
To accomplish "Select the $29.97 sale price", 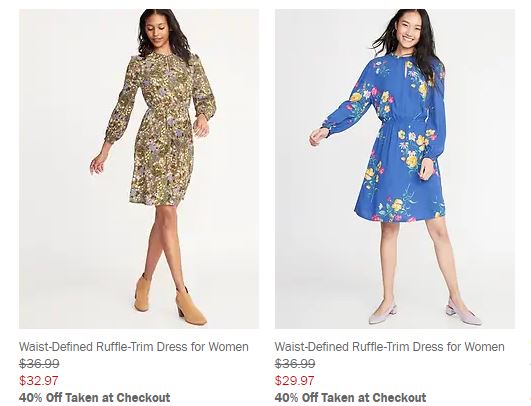I will (x=294, y=381).
